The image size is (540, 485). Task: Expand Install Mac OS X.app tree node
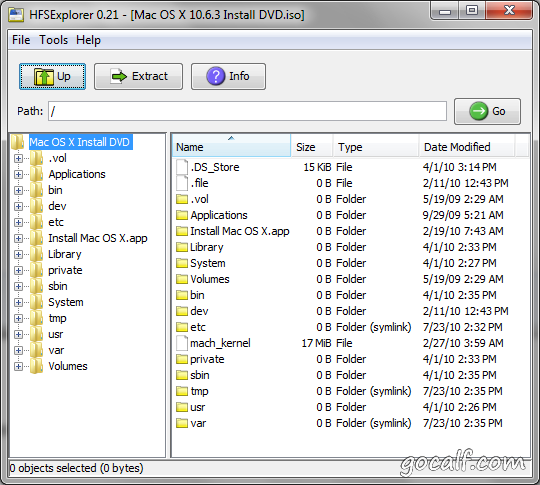18,238
